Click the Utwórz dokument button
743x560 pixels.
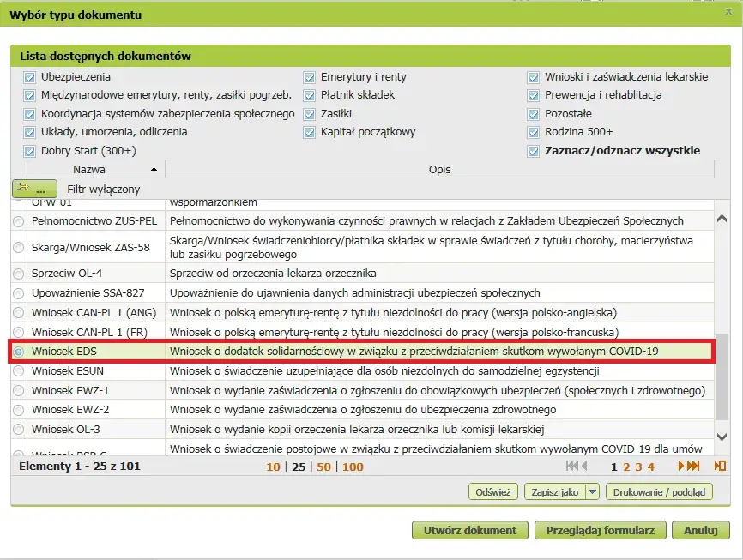(x=469, y=531)
